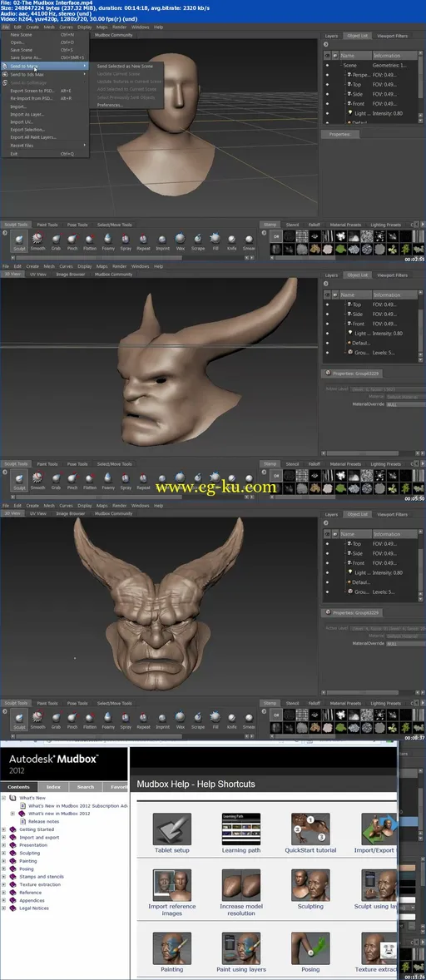This screenshot has height=980, width=426.
Task: Choose New Scene from the File menu
Action: [x=45, y=34]
